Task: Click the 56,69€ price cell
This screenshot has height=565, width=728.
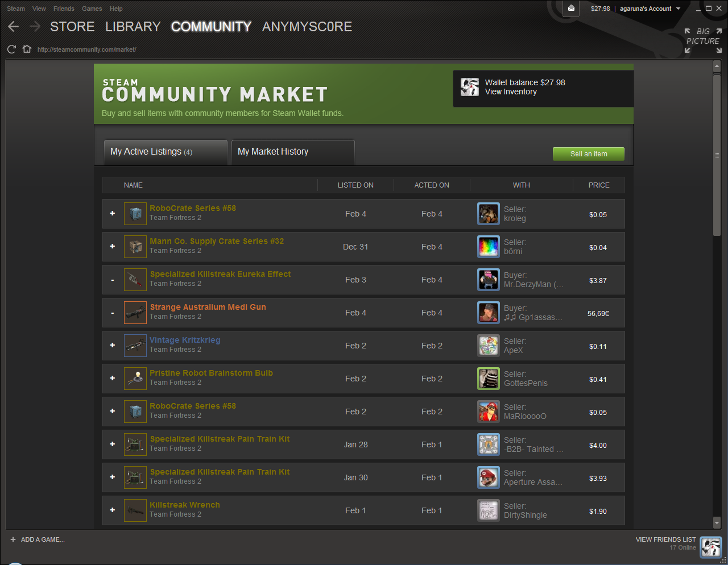Action: click(x=598, y=313)
